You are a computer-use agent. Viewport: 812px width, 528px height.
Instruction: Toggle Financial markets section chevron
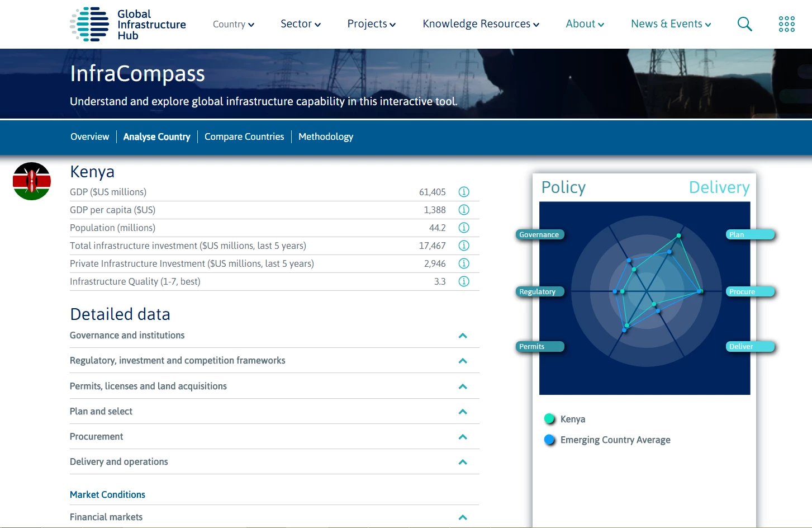click(x=463, y=517)
